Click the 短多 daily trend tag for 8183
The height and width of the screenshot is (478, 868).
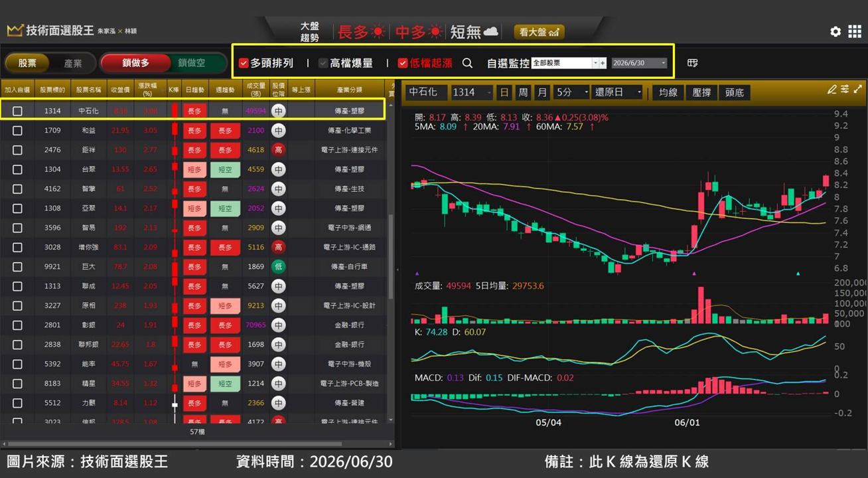194,384
